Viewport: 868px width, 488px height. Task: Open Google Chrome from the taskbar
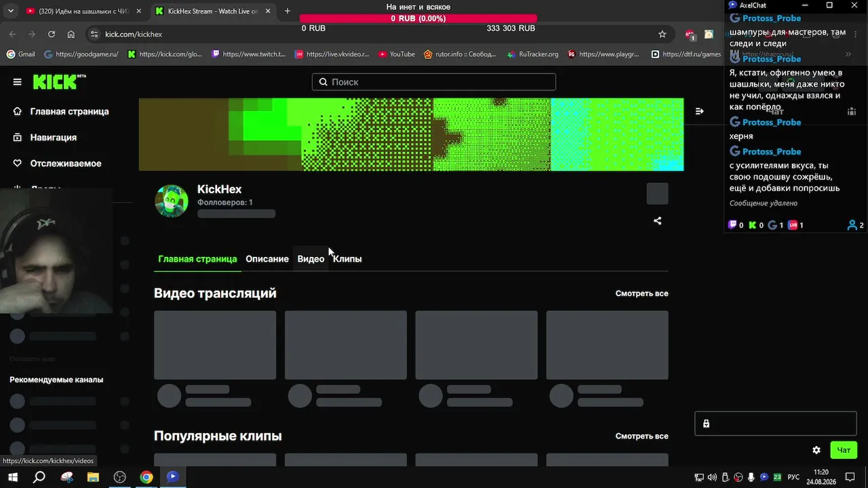click(146, 477)
